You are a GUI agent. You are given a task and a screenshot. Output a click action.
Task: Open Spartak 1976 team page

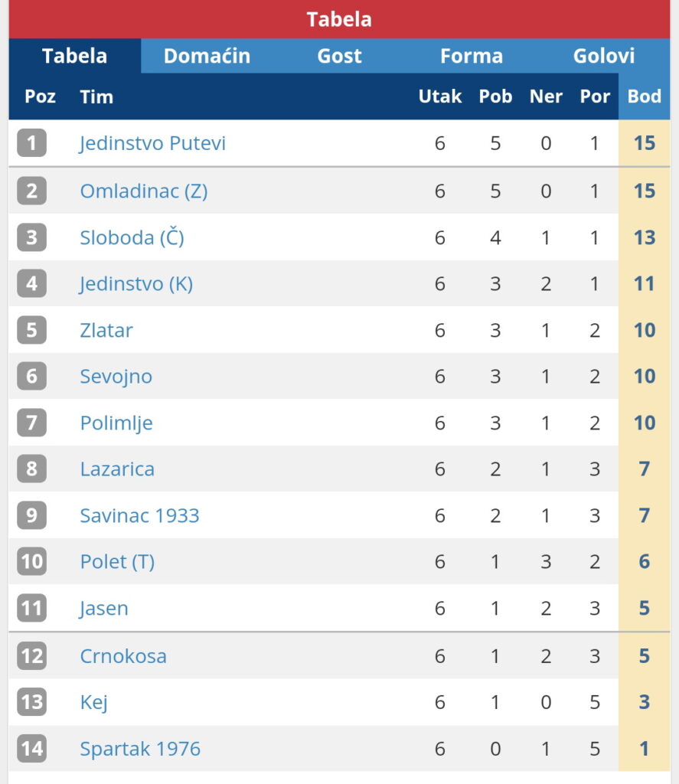point(140,749)
